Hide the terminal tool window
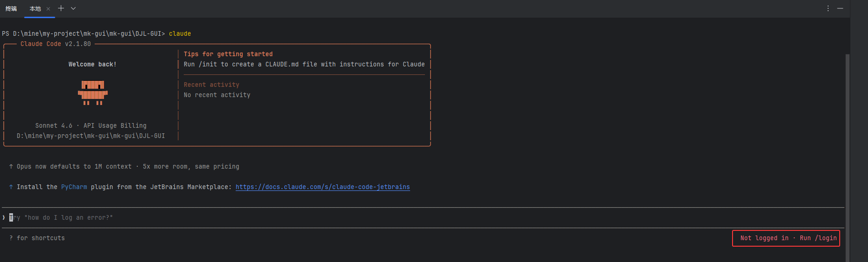 point(840,8)
